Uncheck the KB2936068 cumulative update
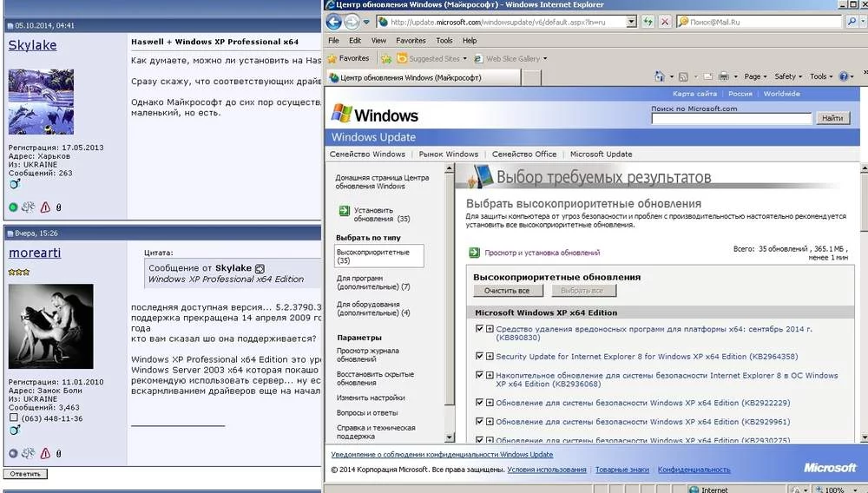Screen dimensions: 868x493 [479, 375]
